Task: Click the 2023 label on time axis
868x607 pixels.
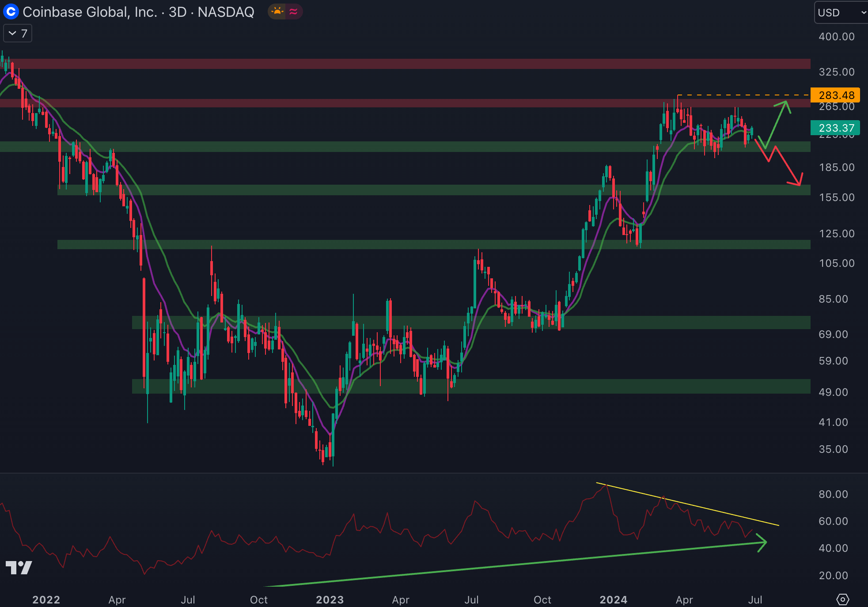Action: pos(330,599)
